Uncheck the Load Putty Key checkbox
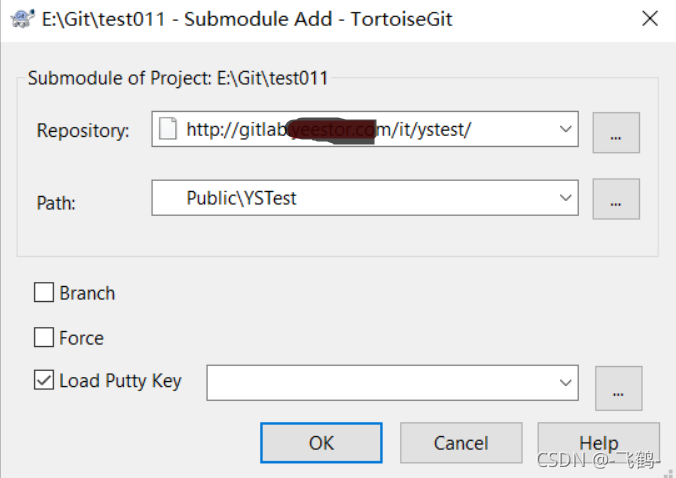This screenshot has width=676, height=478. [44, 381]
